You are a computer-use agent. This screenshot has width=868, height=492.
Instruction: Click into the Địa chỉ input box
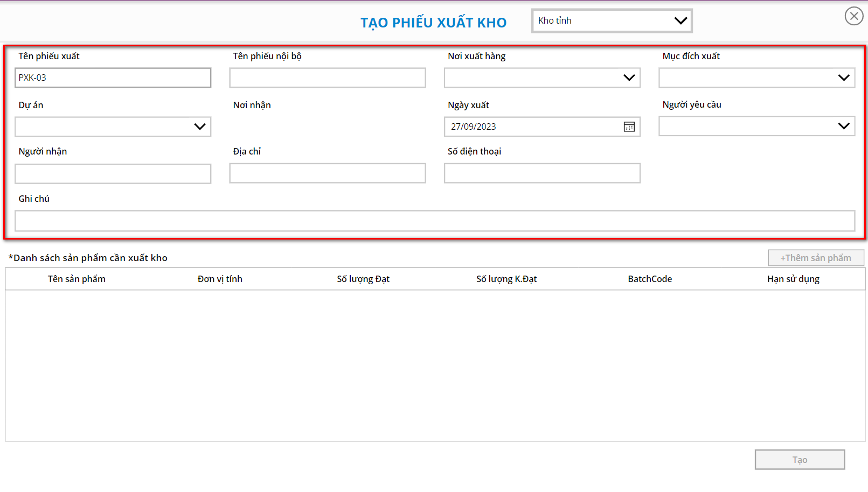click(x=328, y=173)
